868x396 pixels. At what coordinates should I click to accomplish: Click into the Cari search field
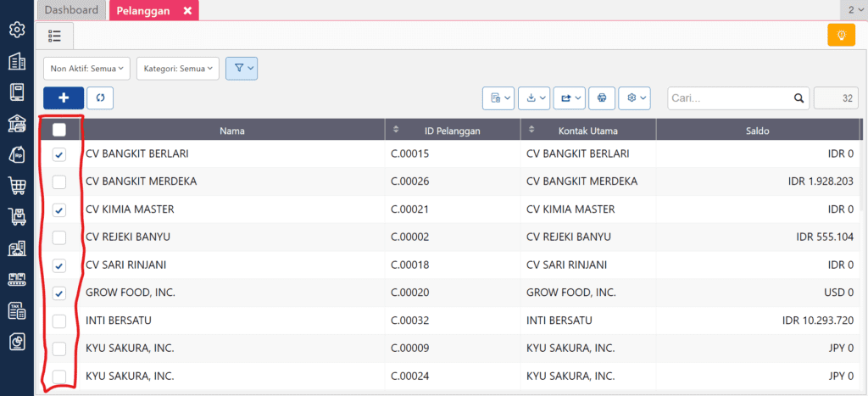point(729,98)
